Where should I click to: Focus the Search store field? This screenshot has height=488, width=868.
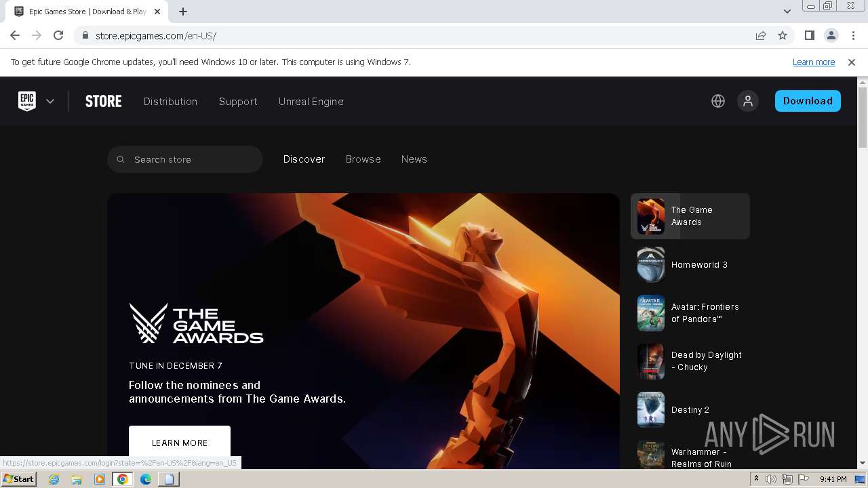tap(184, 159)
